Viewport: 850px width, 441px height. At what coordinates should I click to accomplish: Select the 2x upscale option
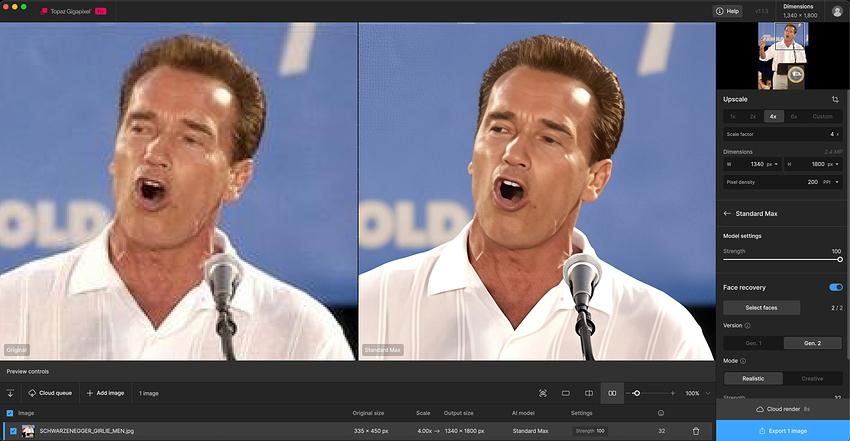(752, 116)
